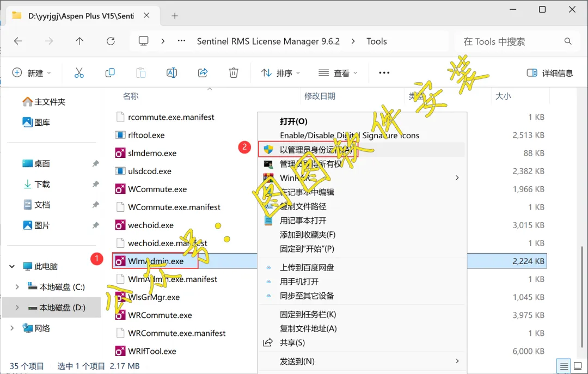Click the Paste clipboard icon
Viewport: 588px width, 374px height.
coord(141,73)
